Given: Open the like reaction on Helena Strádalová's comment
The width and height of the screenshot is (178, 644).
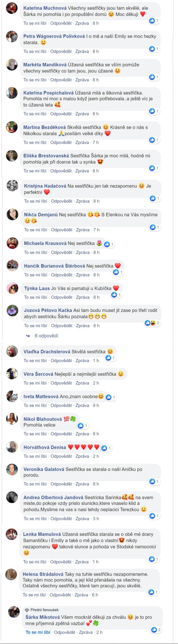Looking at the screenshot, I should (x=151, y=592).
